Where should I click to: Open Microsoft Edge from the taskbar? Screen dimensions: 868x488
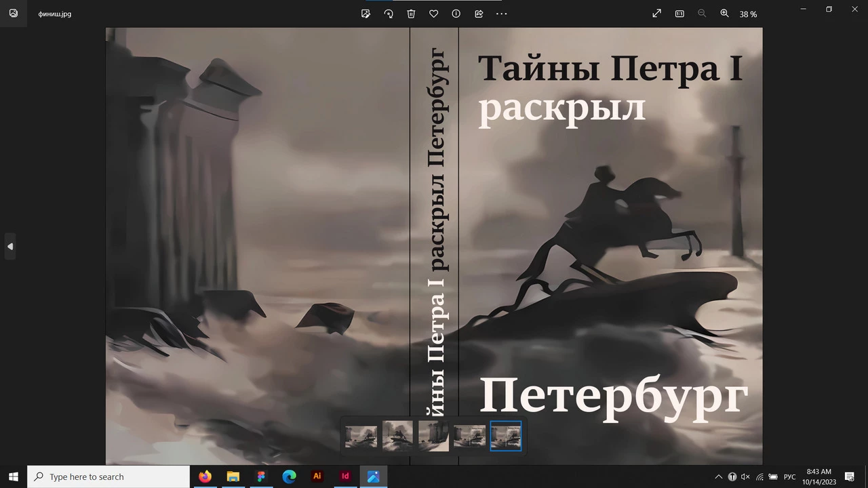289,476
